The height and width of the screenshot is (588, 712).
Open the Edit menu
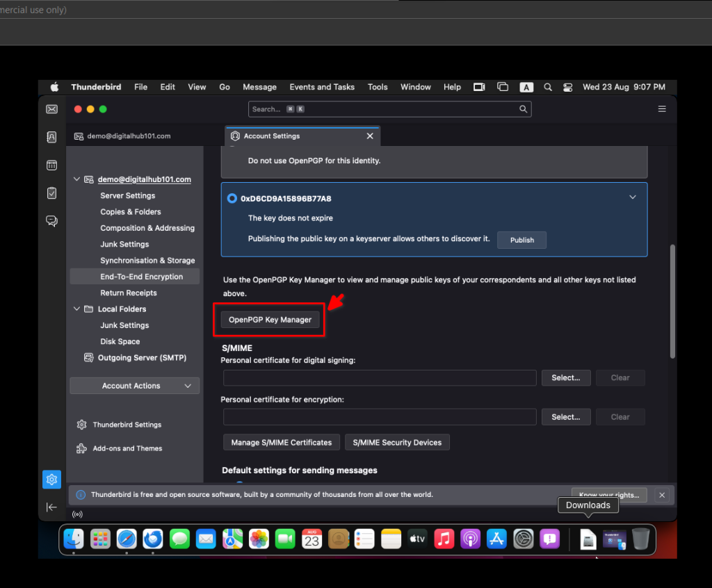(x=168, y=87)
